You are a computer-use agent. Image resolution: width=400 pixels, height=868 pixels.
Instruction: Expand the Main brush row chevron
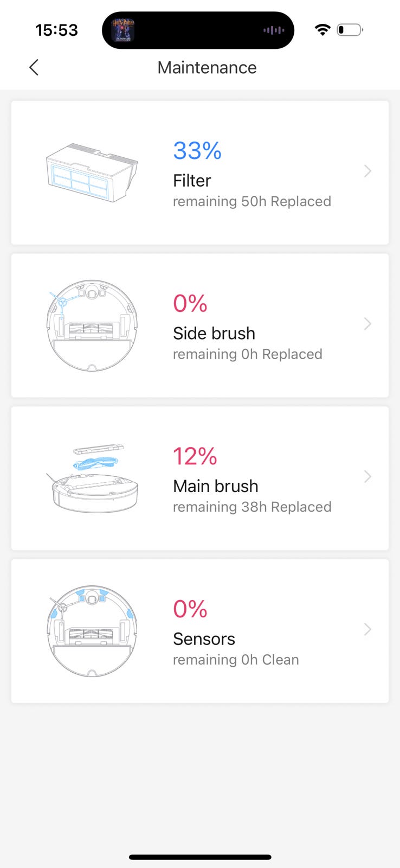(367, 477)
